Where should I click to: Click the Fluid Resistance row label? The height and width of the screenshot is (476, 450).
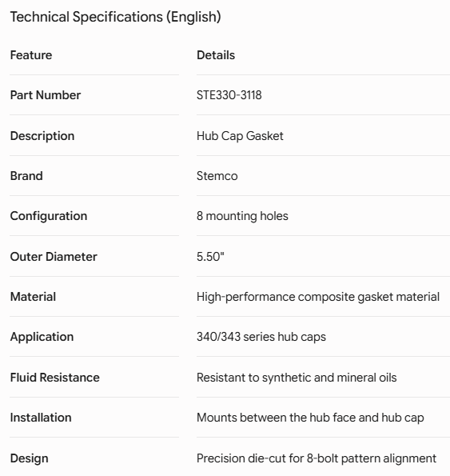click(x=55, y=378)
